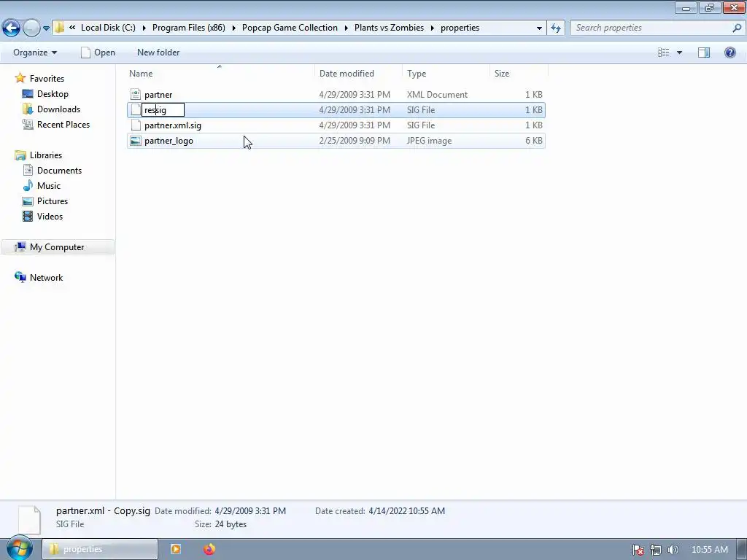The width and height of the screenshot is (747, 560).
Task: Open address bar previous locations dropdown
Action: [x=539, y=28]
